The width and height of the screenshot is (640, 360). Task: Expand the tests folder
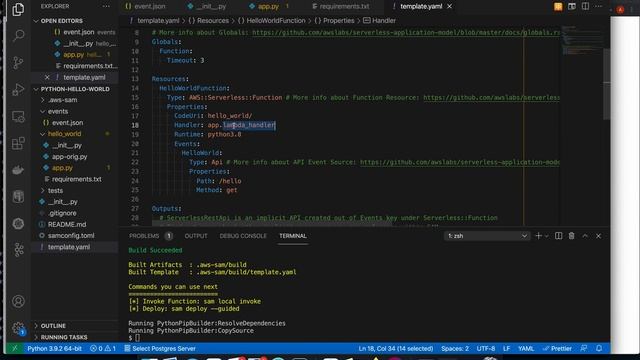(x=56, y=191)
